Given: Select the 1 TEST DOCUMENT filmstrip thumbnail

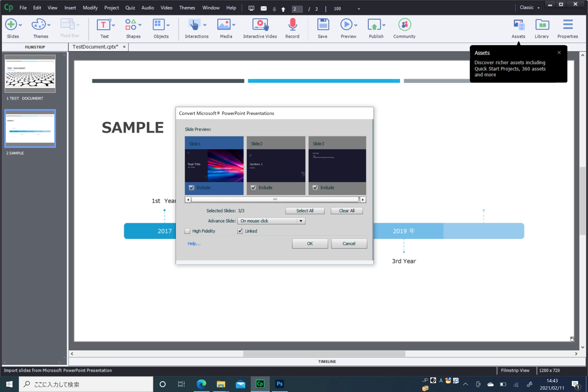Looking at the screenshot, I should pyautogui.click(x=30, y=74).
